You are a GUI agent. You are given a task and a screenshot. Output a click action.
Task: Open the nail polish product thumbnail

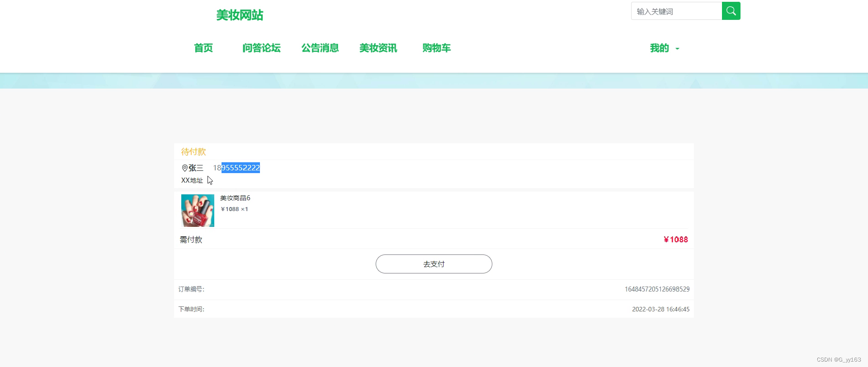[x=198, y=211]
